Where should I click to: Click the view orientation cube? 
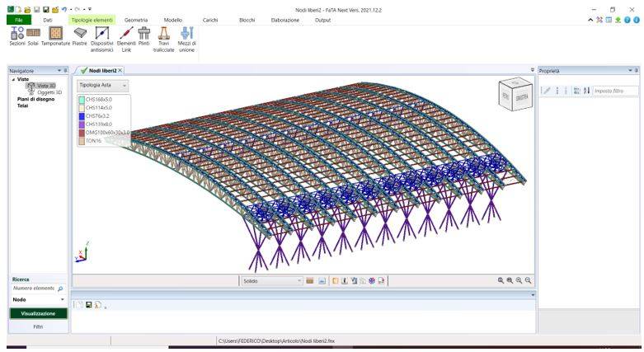pos(515,96)
